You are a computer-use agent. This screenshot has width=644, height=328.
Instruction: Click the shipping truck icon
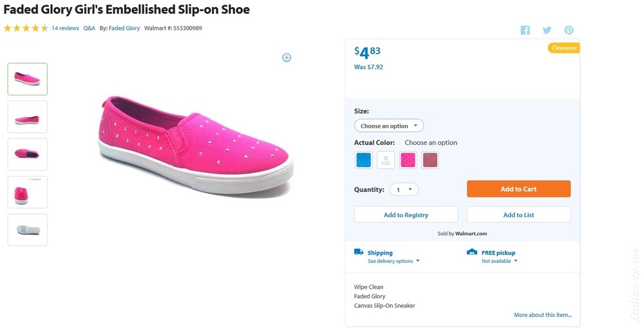pos(359,252)
